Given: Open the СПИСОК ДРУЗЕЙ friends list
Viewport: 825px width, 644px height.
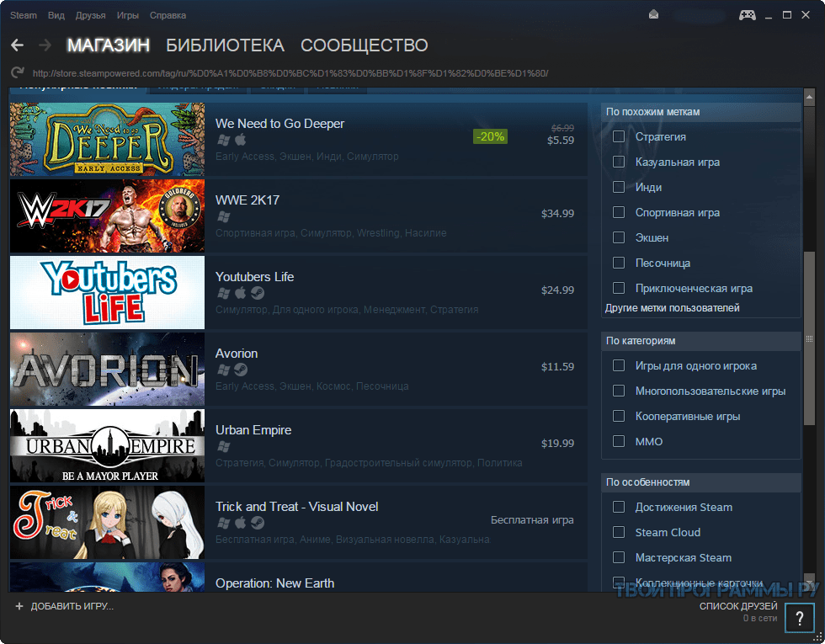Looking at the screenshot, I should (738, 606).
